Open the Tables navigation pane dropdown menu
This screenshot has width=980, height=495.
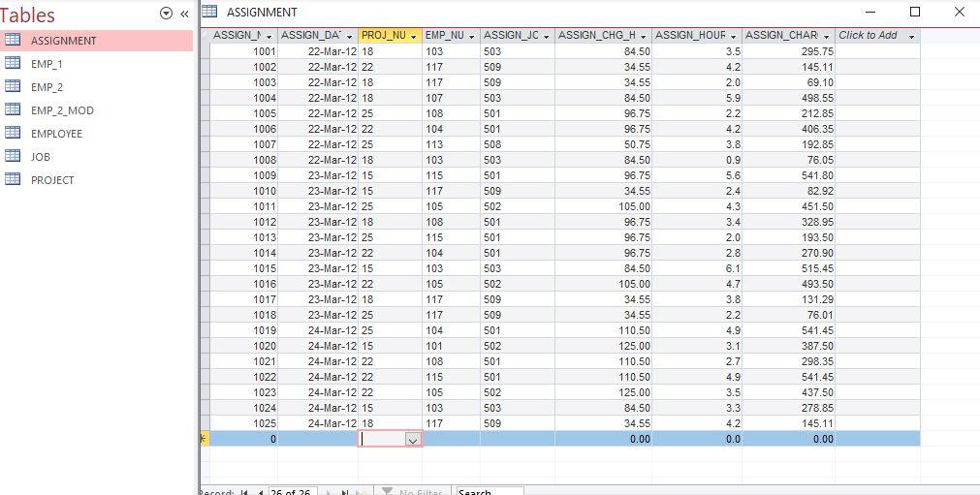(167, 14)
